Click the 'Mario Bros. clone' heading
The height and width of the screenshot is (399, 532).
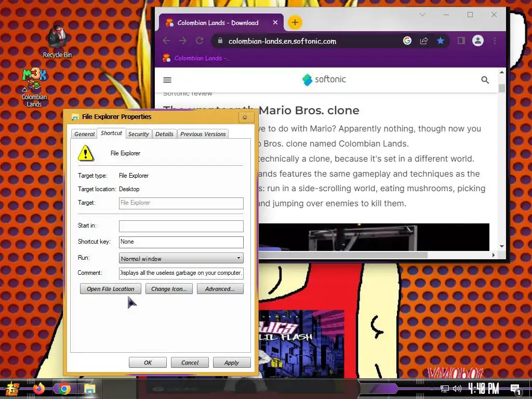[x=309, y=110]
